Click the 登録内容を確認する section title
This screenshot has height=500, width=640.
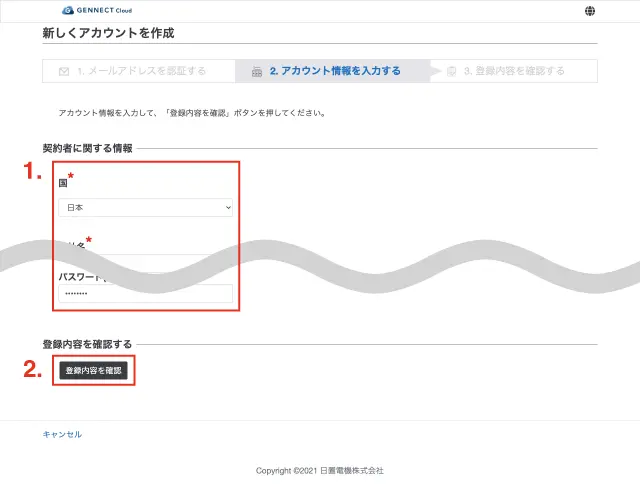pos(87,344)
